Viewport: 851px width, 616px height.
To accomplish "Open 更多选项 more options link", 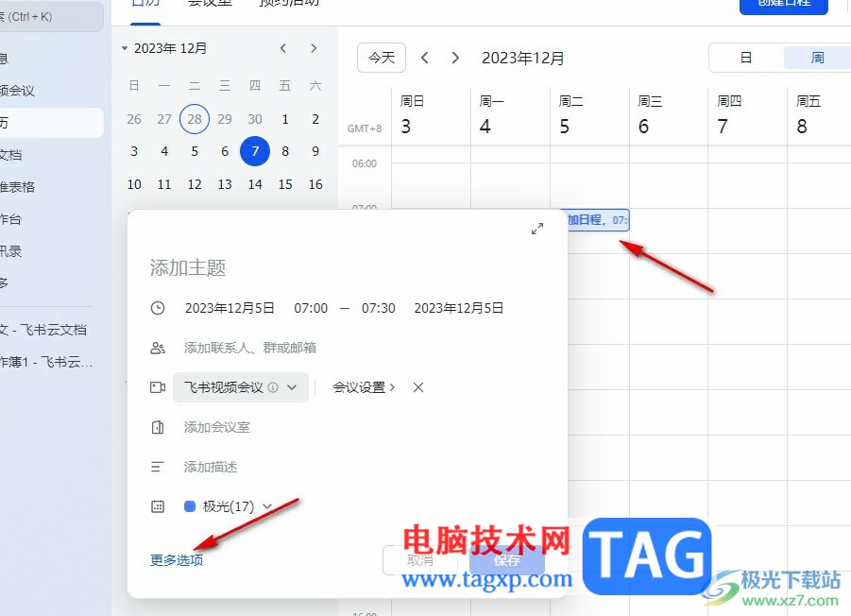I will [177, 560].
